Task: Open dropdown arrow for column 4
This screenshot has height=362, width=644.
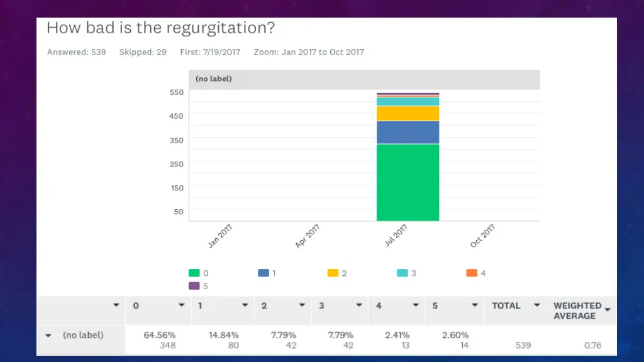Action: (x=416, y=305)
